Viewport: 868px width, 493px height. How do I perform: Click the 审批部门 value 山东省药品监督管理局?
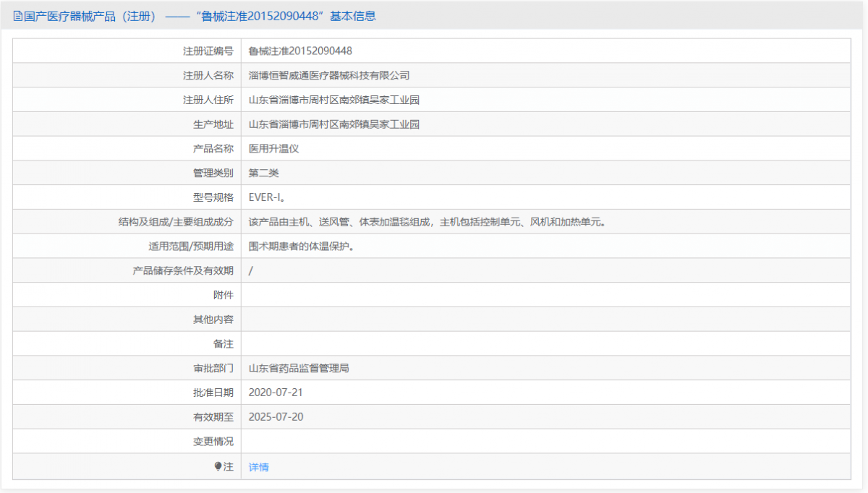click(300, 368)
